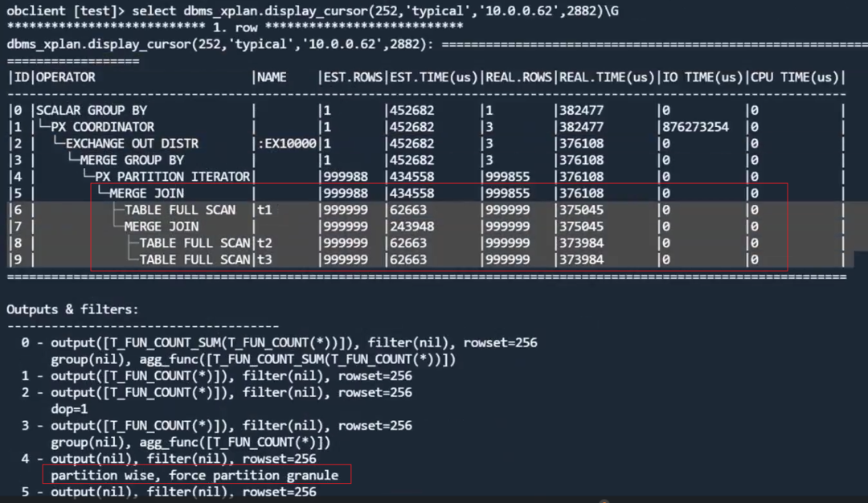Click the REAL.ROWS column header
This screenshot has width=868, height=503.
[518, 77]
